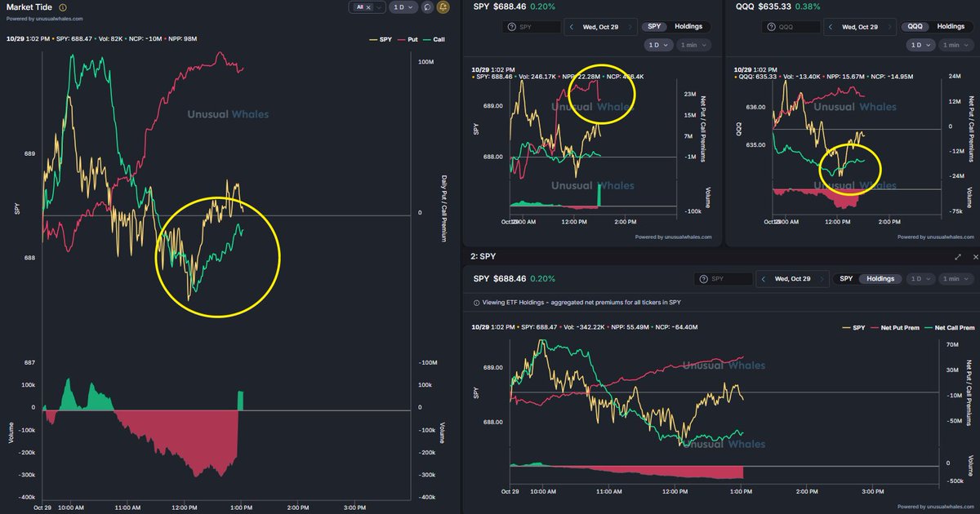Expand the 2: SPY panel with diagonal arrows icon
Image resolution: width=980 pixels, height=514 pixels.
click(x=957, y=257)
